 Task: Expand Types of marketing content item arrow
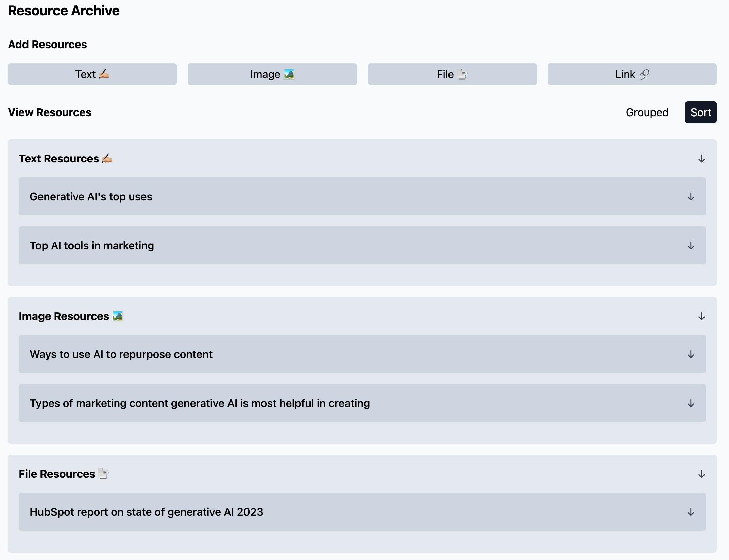(x=691, y=403)
